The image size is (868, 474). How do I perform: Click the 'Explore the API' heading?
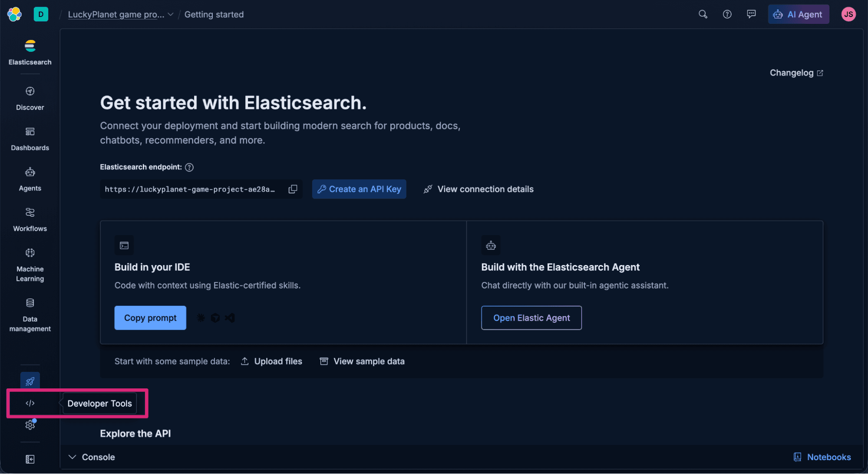[135, 434]
